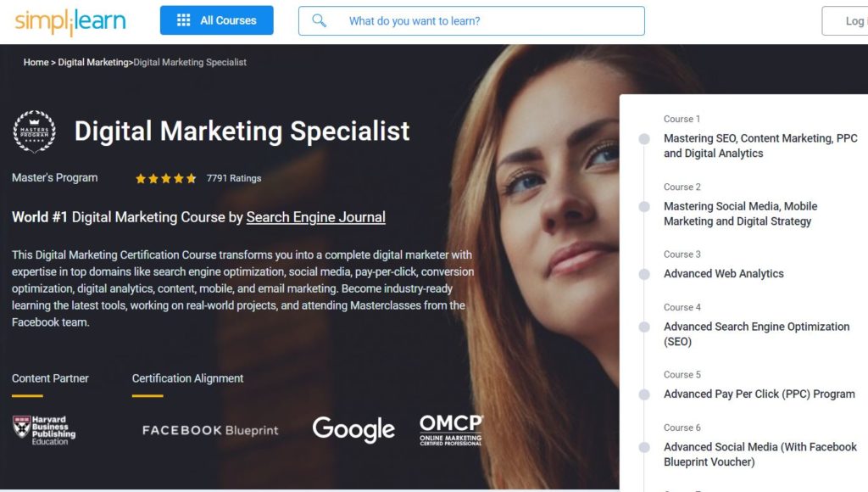Click the 'Course 6' label
Image resolution: width=868 pixels, height=492 pixels.
coord(682,428)
